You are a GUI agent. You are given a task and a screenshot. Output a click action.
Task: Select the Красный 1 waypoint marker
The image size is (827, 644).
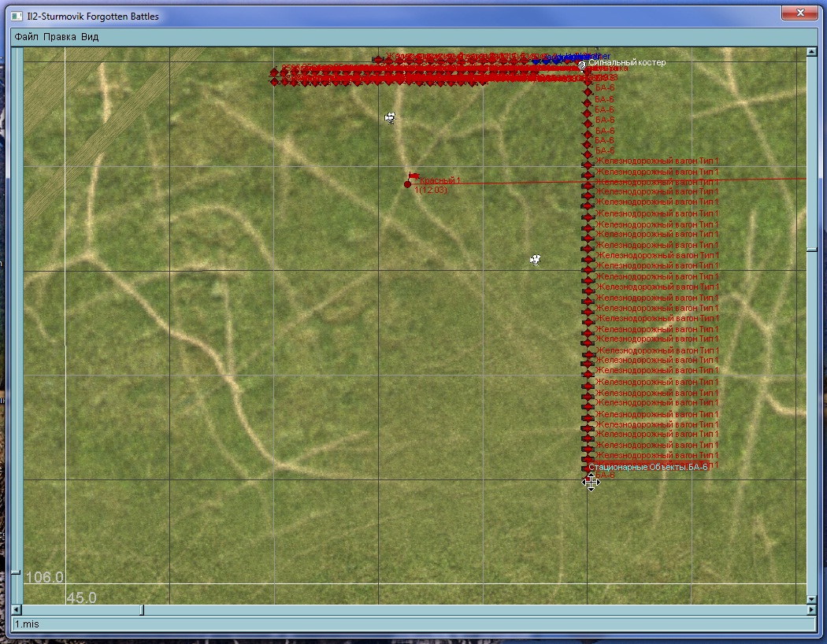click(x=407, y=184)
